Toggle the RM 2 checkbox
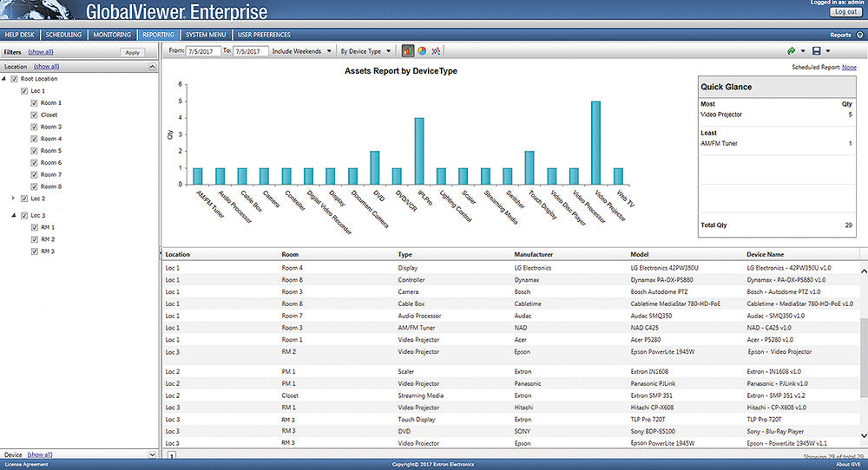Viewport: 868px width, 470px height. click(x=35, y=239)
